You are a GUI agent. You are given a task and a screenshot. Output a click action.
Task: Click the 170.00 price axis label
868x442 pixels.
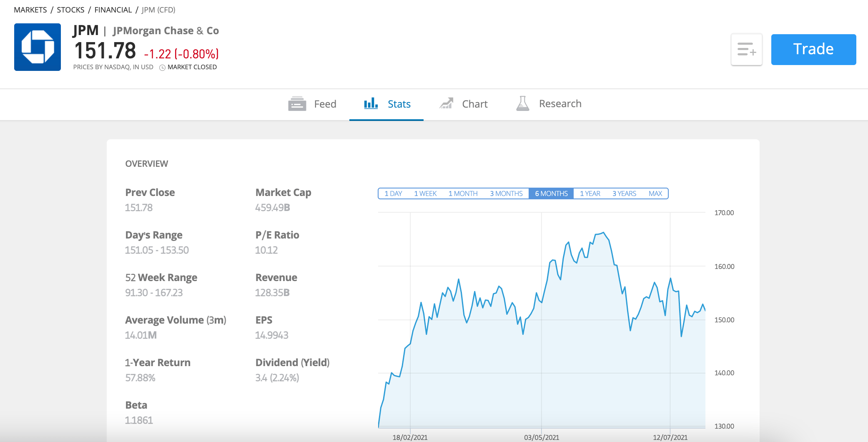(x=724, y=213)
